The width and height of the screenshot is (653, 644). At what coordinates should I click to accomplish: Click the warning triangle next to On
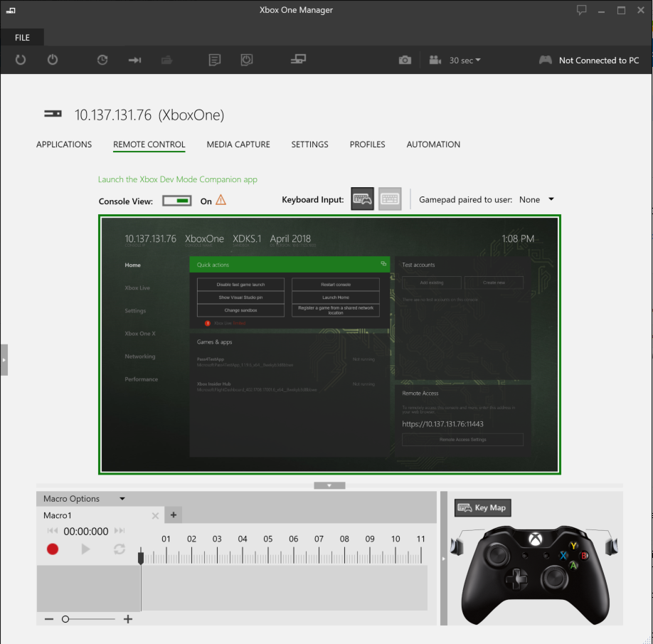(x=221, y=200)
